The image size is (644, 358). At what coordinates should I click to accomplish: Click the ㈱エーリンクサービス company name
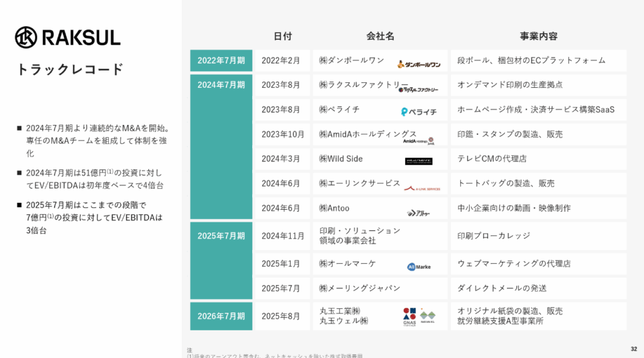click(360, 183)
